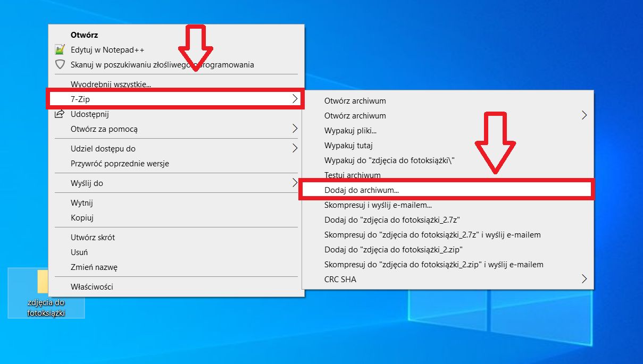
Task: Open 'Dodaj do archiwum...'
Action: coord(361,189)
